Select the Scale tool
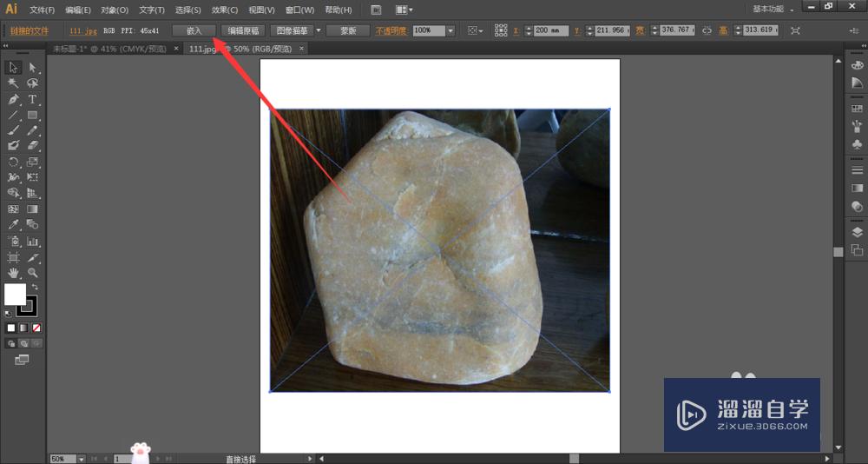Screen dimensions: 868x464 [x=33, y=162]
